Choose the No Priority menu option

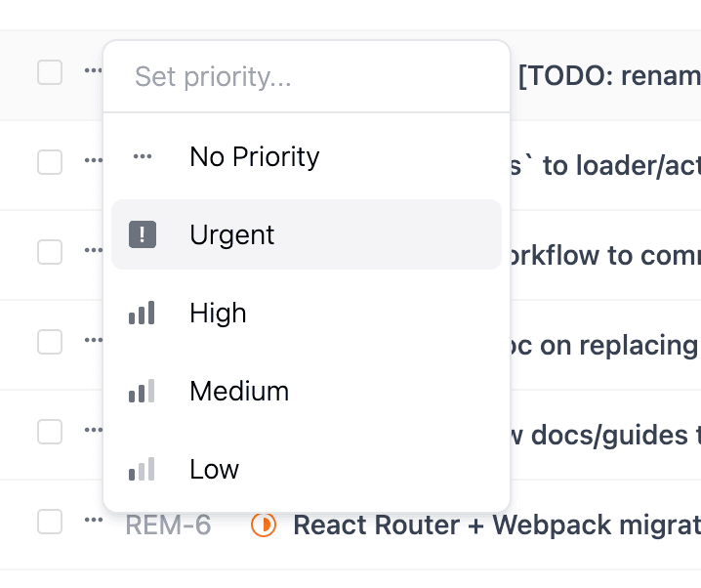click(254, 156)
